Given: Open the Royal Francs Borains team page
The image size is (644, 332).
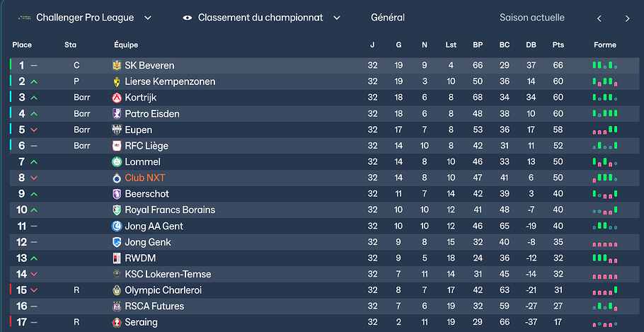Looking at the screenshot, I should tap(170, 210).
